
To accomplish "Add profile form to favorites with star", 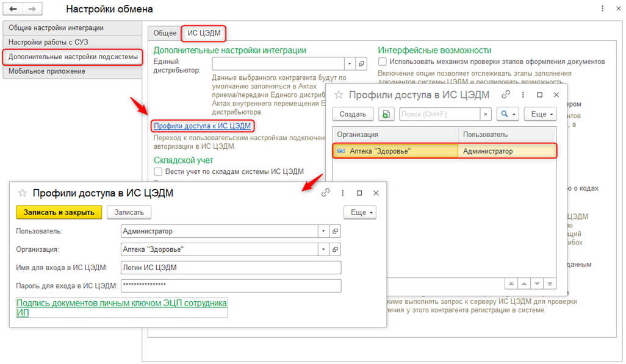I will 23,193.
